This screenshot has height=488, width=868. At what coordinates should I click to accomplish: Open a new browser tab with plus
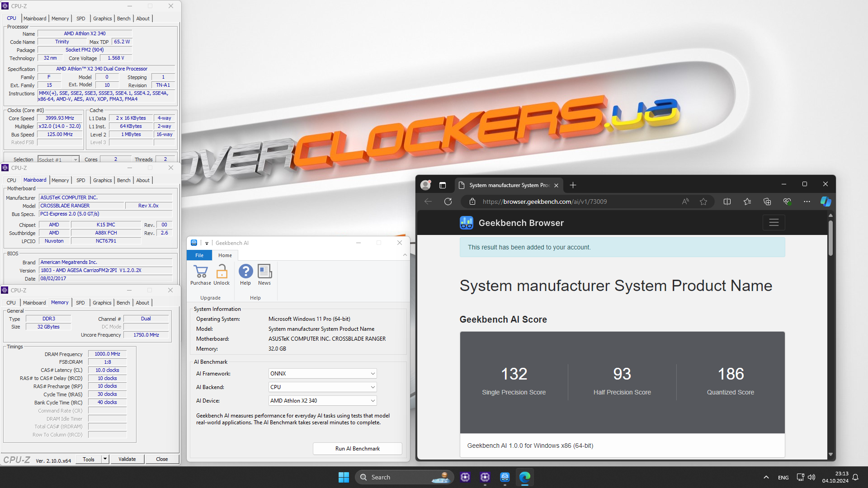tap(573, 185)
